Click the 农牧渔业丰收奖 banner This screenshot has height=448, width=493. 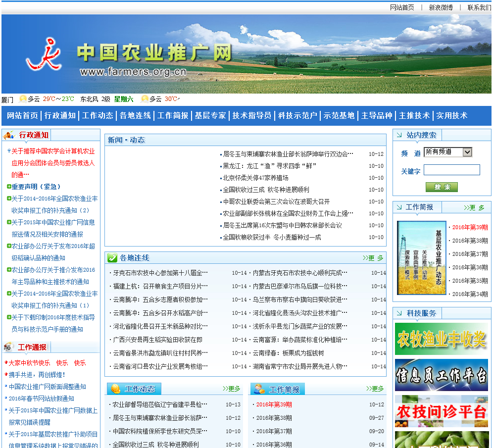click(x=442, y=339)
